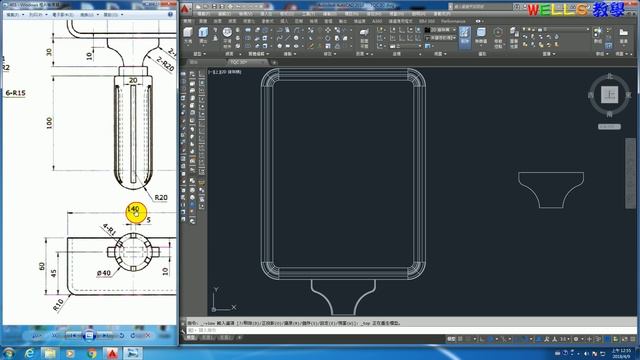Click the Photo Viewer help icon
This screenshot has height=360, width=640.
pos(171,14)
